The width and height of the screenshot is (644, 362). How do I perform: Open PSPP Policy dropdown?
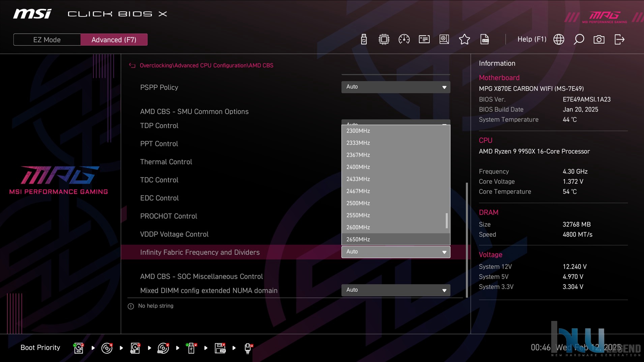click(x=396, y=87)
